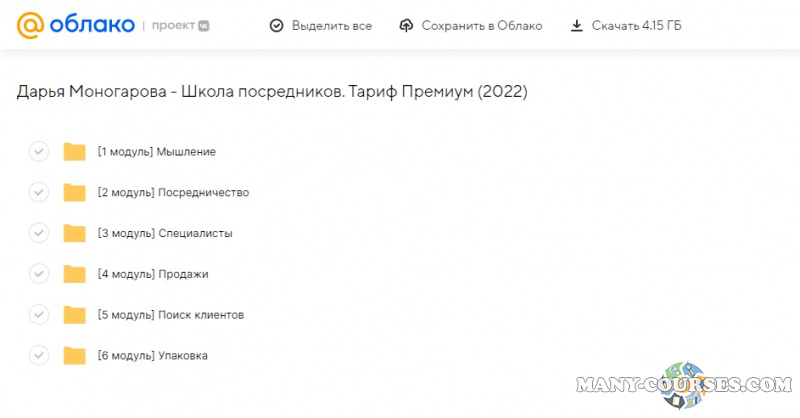Screen dimensions: 800x418
Task: Open the [1 модуль] Мышление folder name
Action: pyautogui.click(x=156, y=152)
